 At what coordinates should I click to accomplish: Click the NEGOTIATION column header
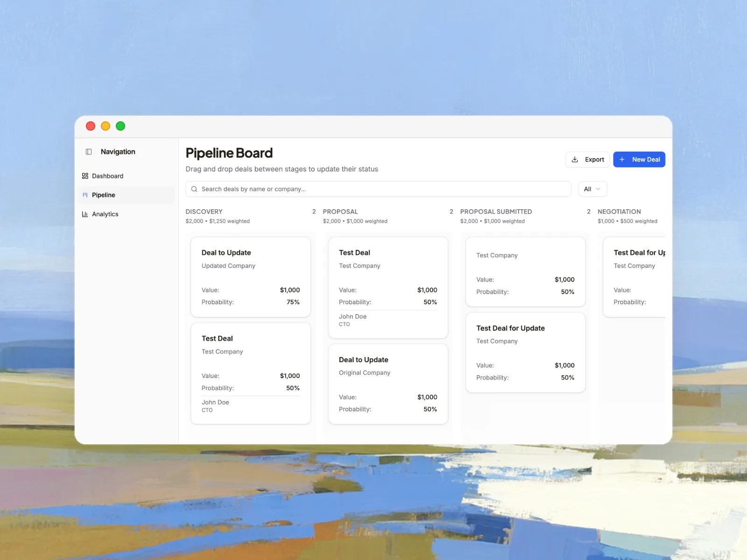coord(619,211)
